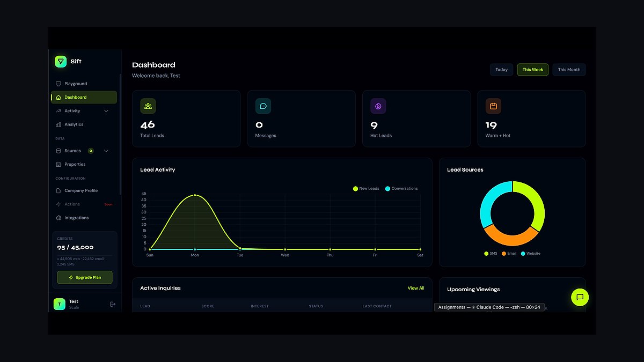Sort by the STATUS column header

pos(316,306)
